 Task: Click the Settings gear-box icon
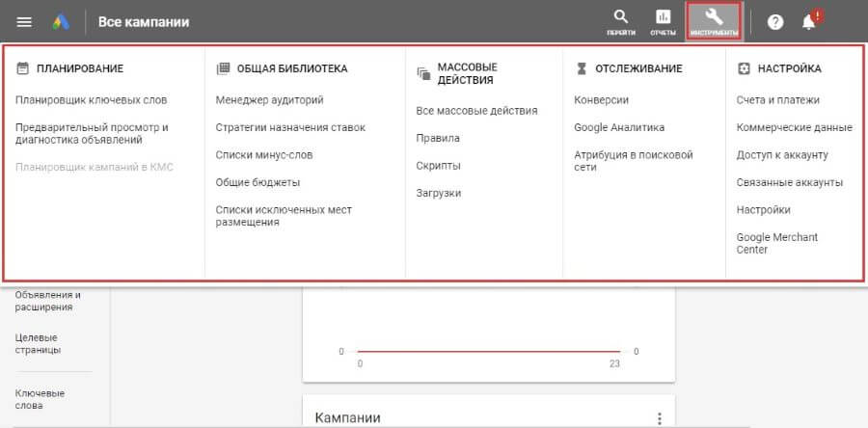[x=744, y=68]
